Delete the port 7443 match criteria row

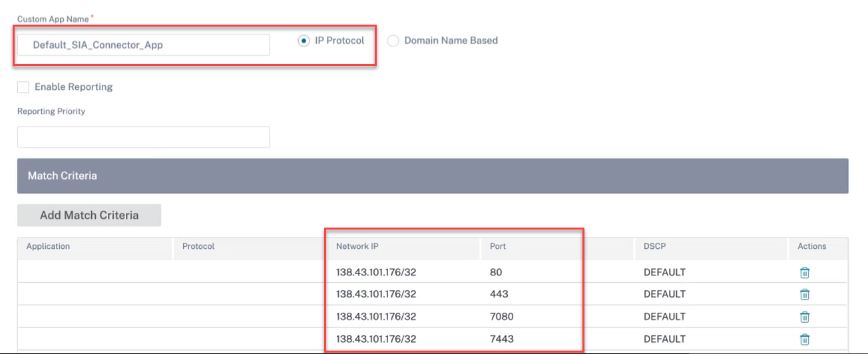coord(804,339)
